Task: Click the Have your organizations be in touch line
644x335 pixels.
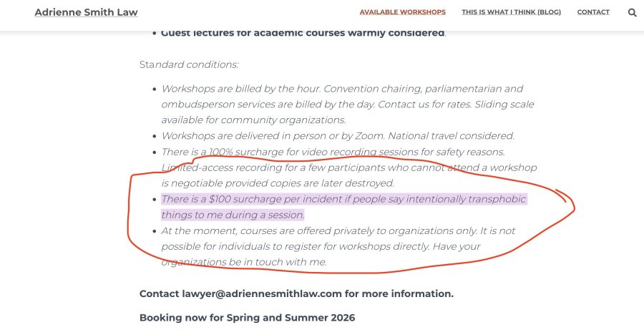Action: (321, 254)
